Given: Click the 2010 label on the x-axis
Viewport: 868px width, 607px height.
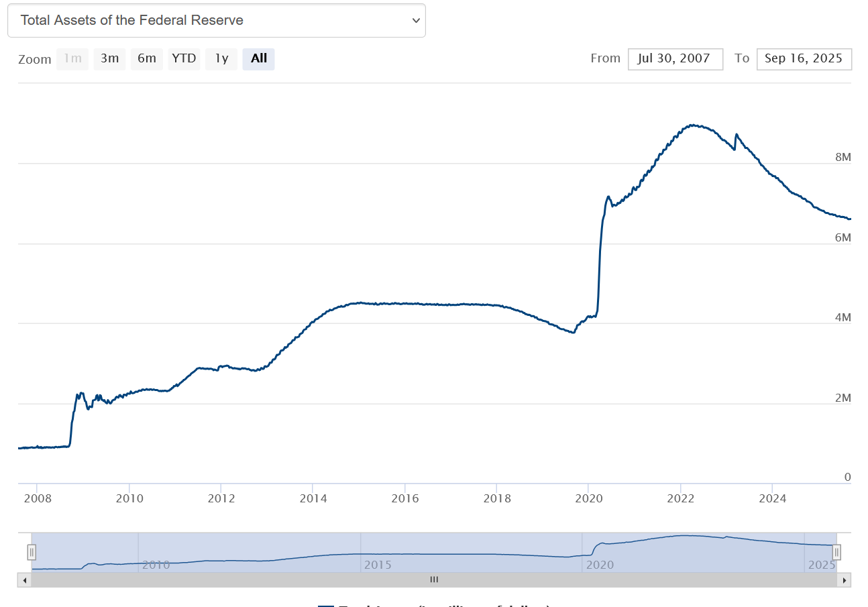Looking at the screenshot, I should coord(129,498).
